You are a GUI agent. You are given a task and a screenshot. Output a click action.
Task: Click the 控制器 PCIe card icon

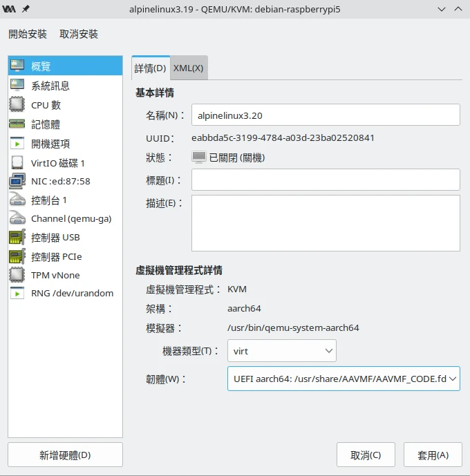17,256
